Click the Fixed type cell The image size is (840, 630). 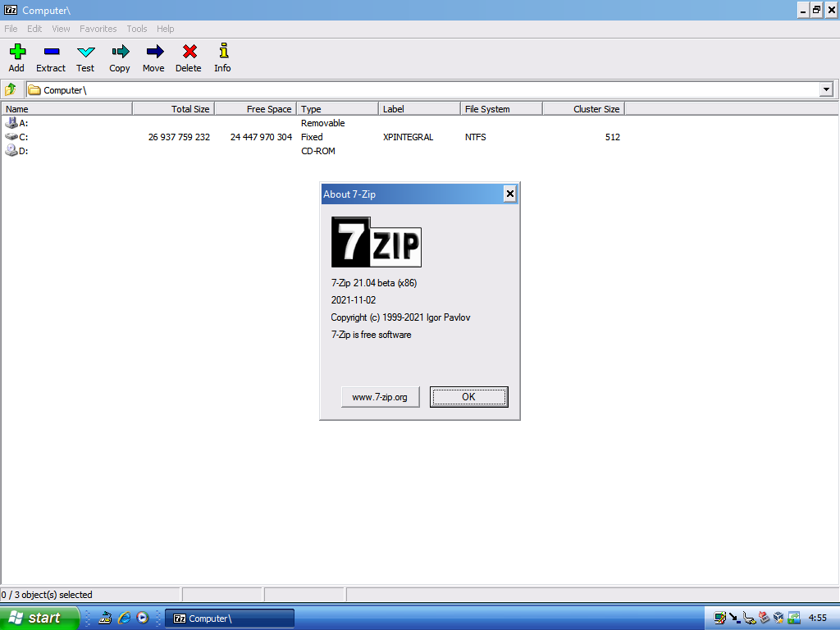tap(312, 137)
